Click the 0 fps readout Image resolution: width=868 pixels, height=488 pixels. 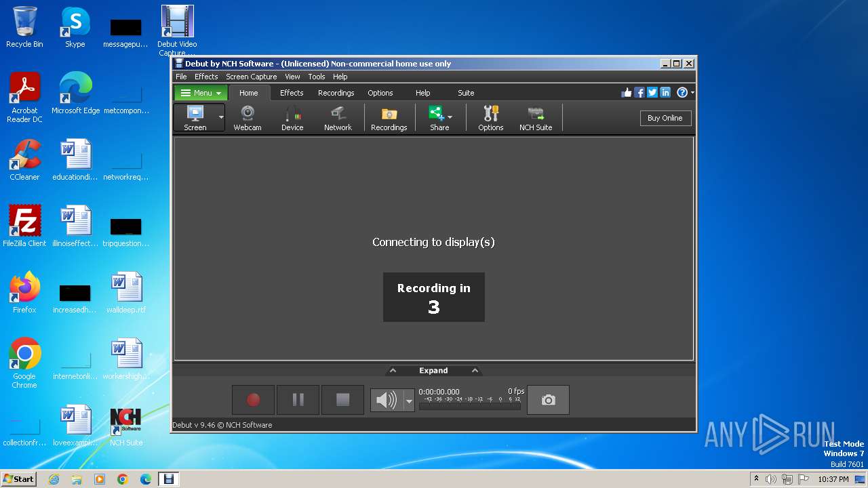pos(516,391)
